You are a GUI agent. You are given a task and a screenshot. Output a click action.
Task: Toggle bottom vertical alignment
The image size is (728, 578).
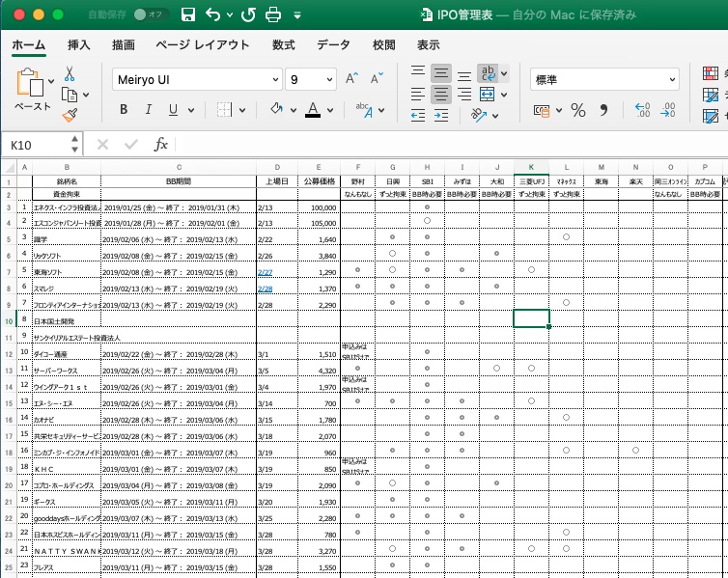coord(464,75)
